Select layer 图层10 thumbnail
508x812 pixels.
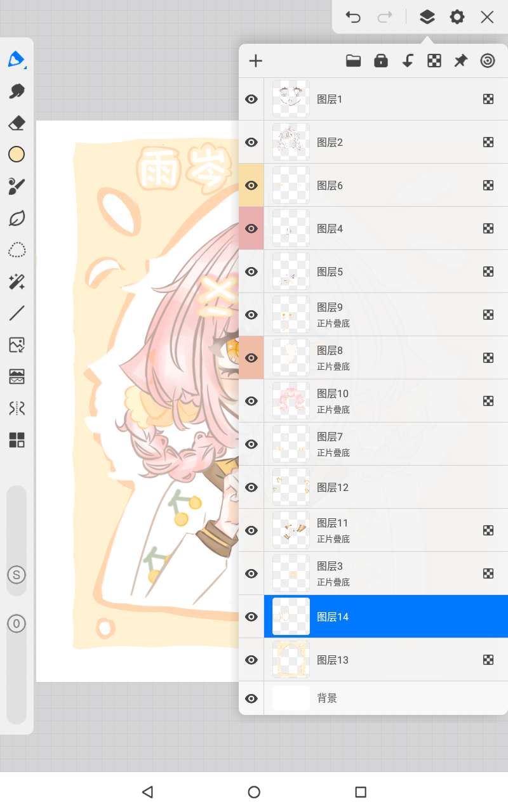click(291, 401)
